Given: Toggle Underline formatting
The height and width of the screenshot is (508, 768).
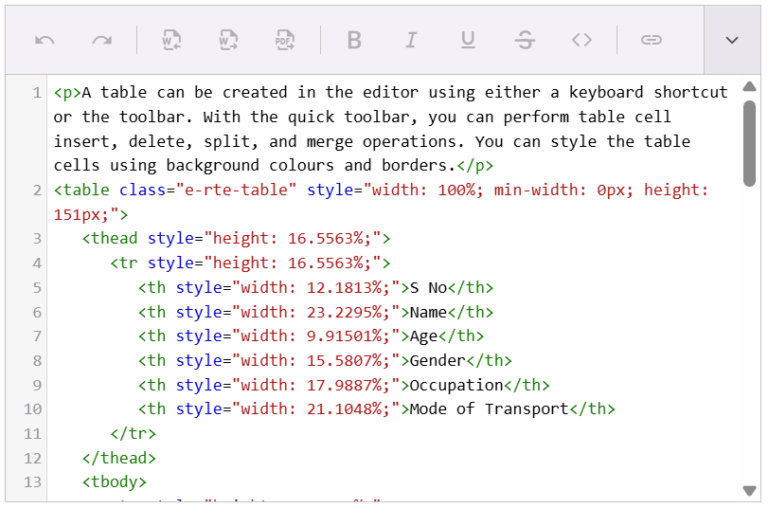Looking at the screenshot, I should pos(468,40).
